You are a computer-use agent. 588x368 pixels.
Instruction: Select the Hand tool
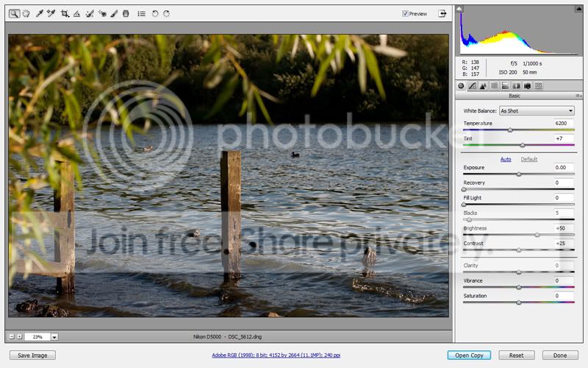[x=26, y=13]
